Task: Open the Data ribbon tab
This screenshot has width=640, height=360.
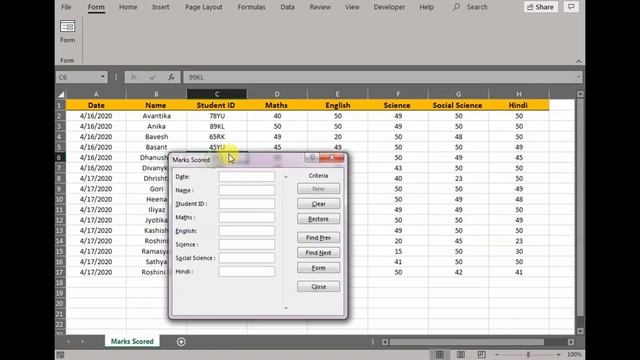Action: point(287,7)
